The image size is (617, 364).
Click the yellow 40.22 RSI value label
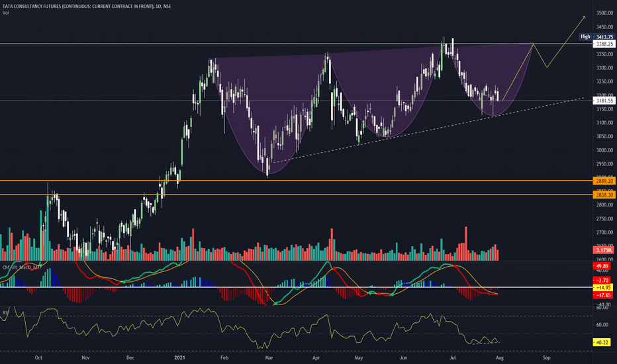602,342
